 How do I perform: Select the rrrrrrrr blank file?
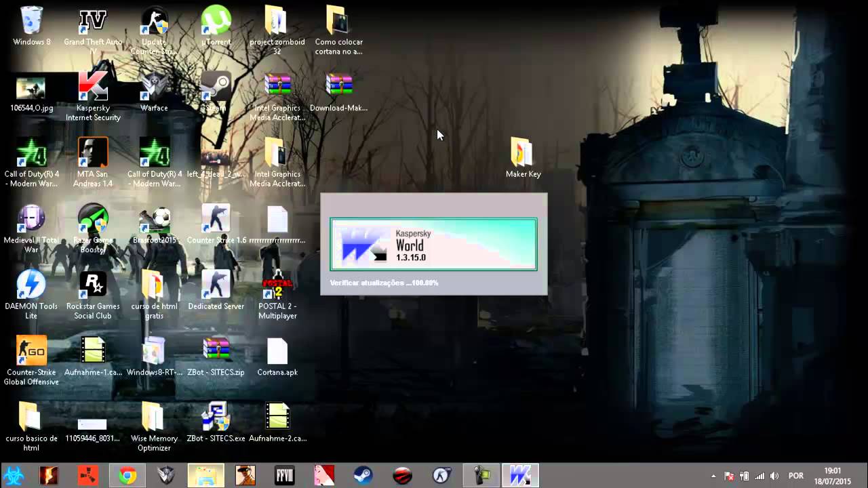click(277, 219)
